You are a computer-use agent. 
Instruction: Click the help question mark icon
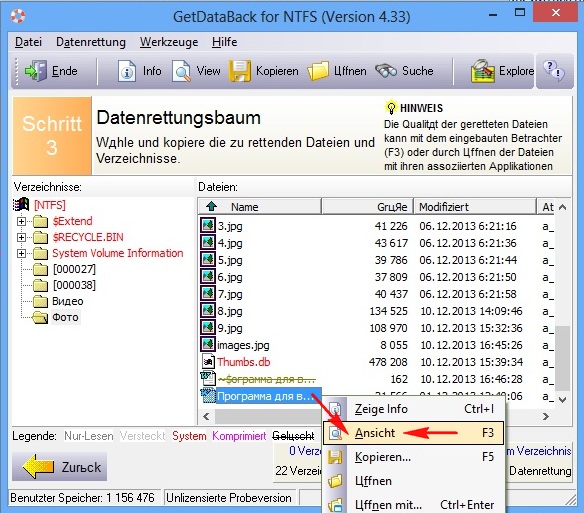click(x=553, y=70)
